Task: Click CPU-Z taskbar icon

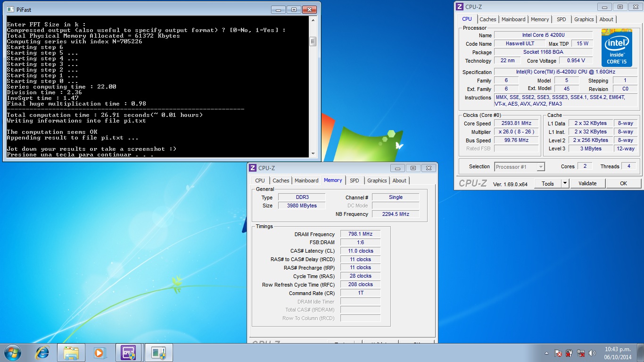Action: pyautogui.click(x=129, y=353)
